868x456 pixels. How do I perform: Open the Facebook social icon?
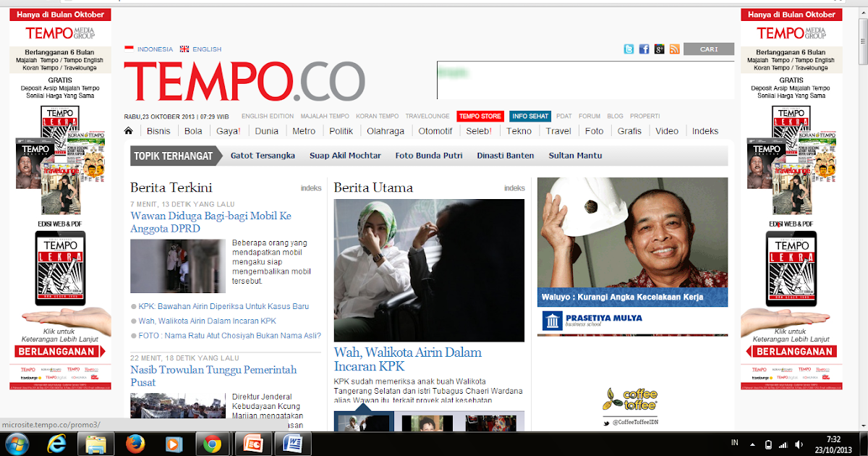[x=644, y=49]
